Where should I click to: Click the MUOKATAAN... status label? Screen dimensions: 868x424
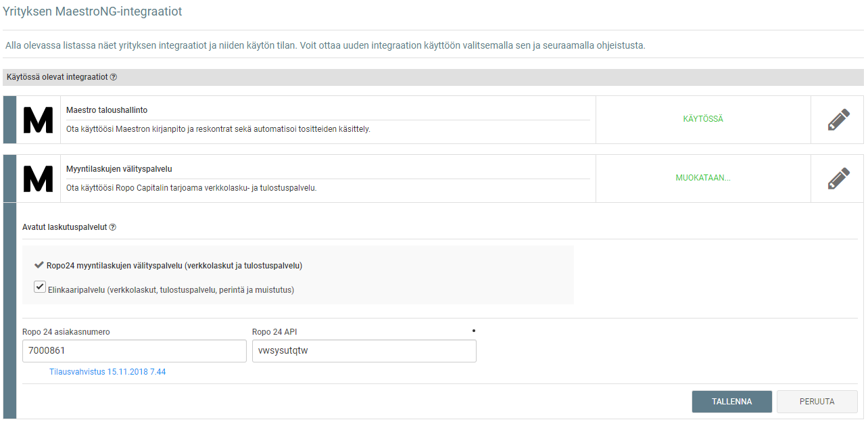click(703, 179)
